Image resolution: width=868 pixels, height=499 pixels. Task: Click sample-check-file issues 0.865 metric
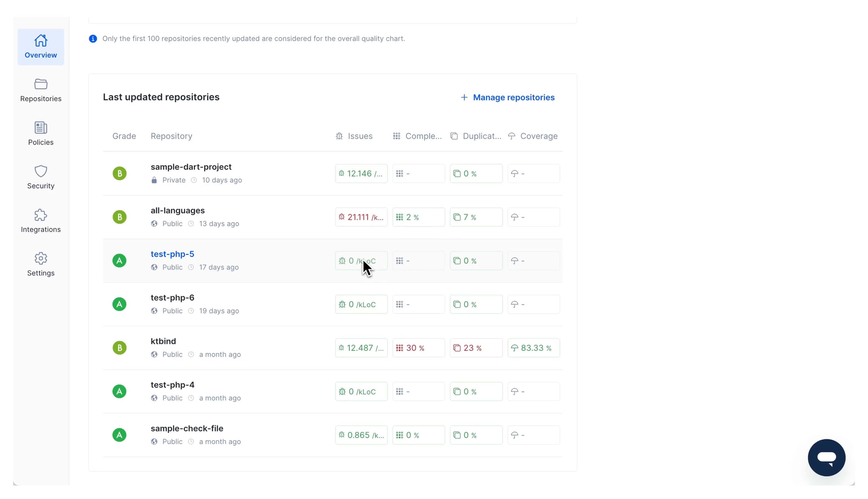click(x=361, y=435)
